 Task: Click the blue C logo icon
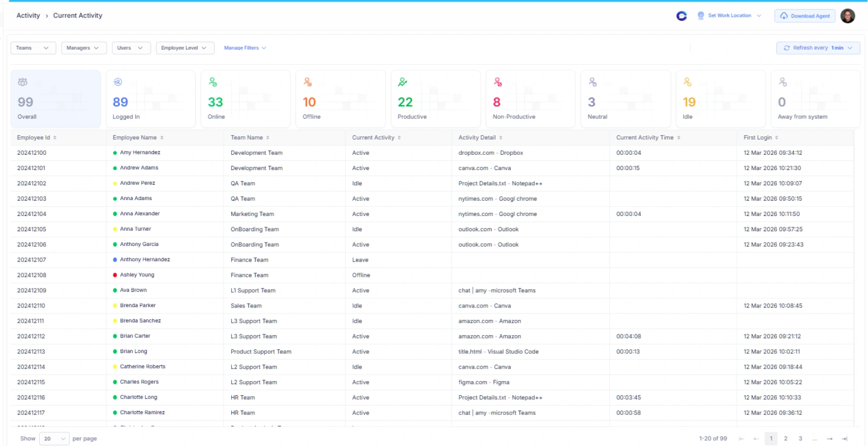682,16
